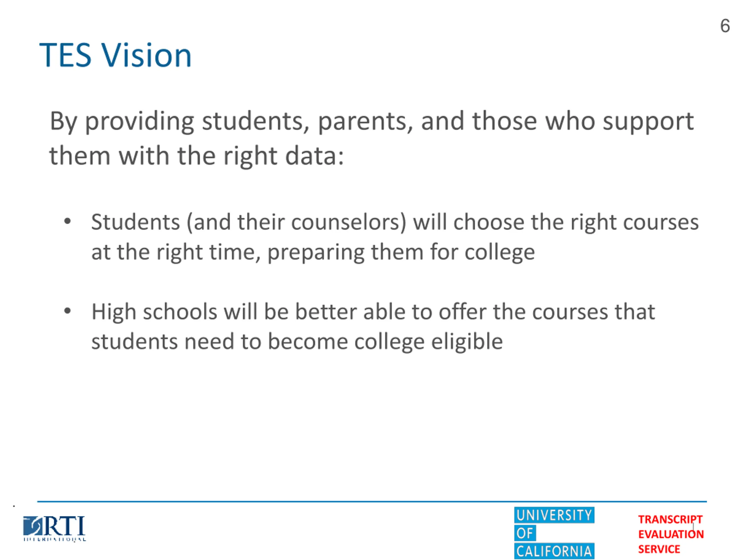Select the first bullet point marker

(67, 221)
